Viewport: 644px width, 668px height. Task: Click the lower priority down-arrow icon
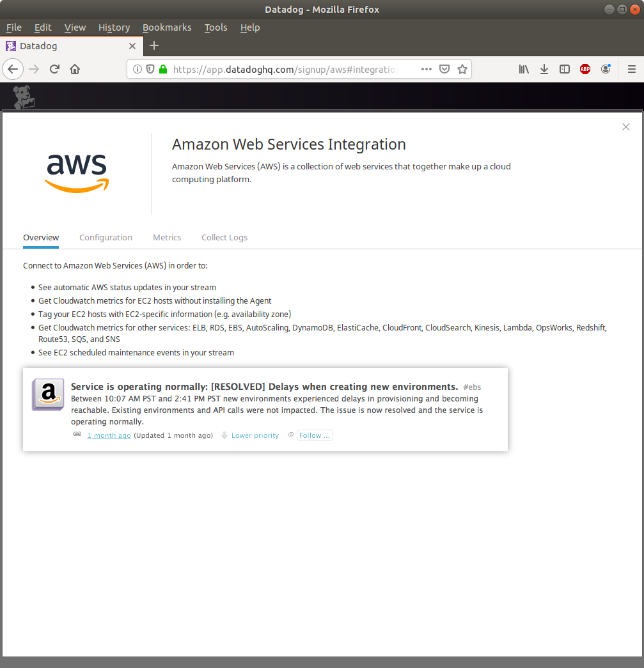pyautogui.click(x=224, y=435)
